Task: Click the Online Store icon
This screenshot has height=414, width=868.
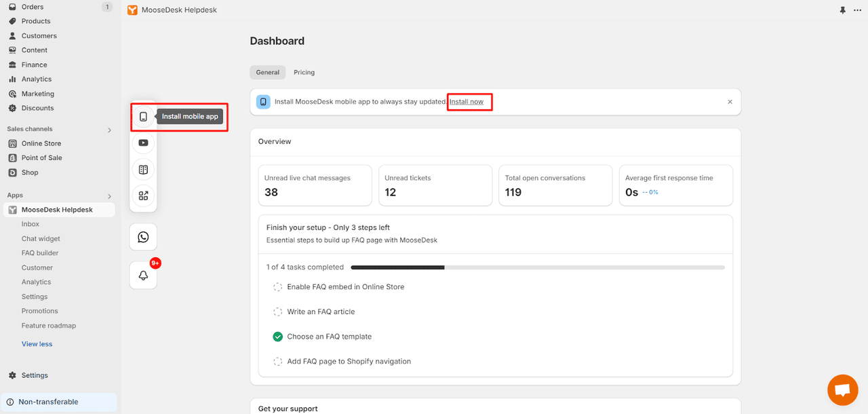Action: (12, 143)
